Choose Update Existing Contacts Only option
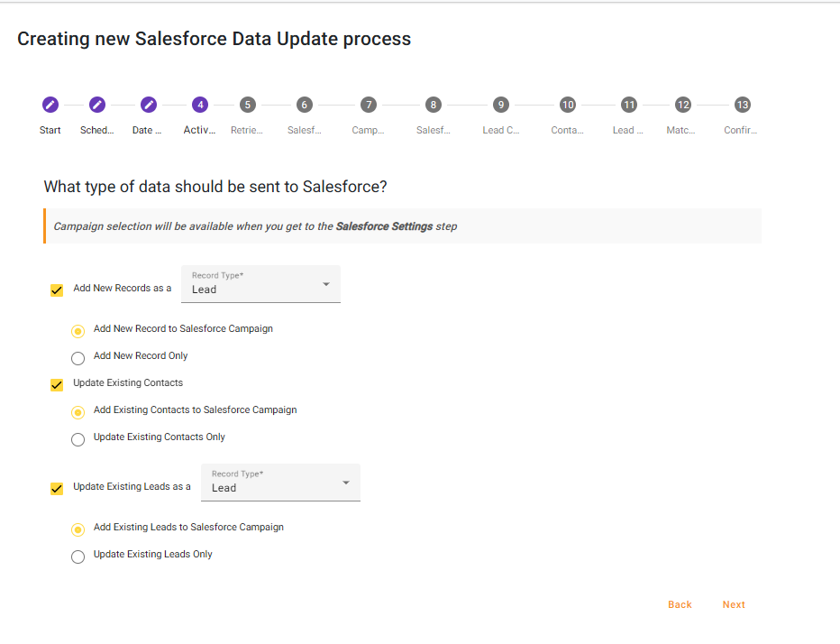This screenshot has height=644, width=840. click(x=78, y=439)
